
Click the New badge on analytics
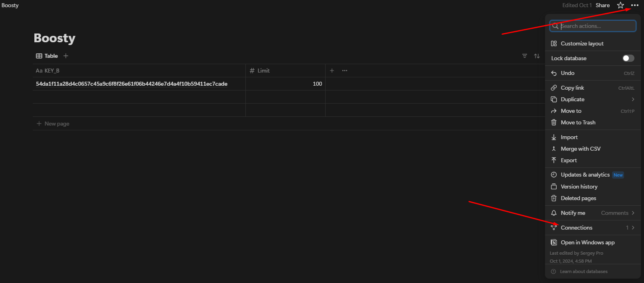tap(618, 175)
